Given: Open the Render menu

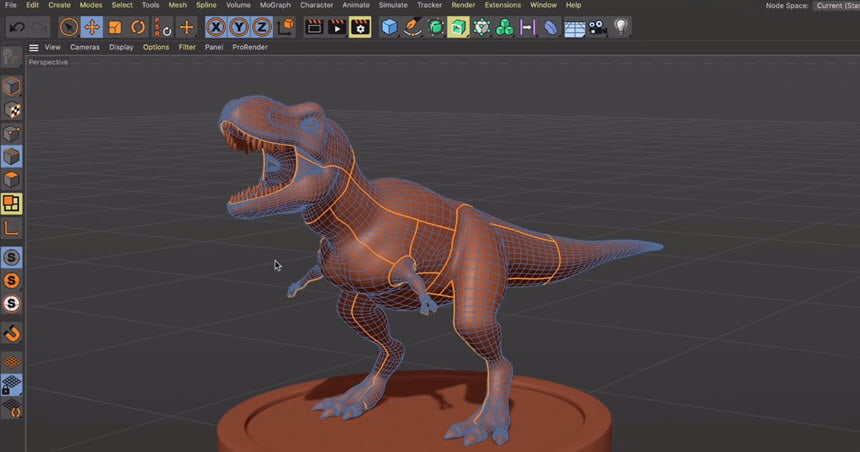Looking at the screenshot, I should 463,5.
